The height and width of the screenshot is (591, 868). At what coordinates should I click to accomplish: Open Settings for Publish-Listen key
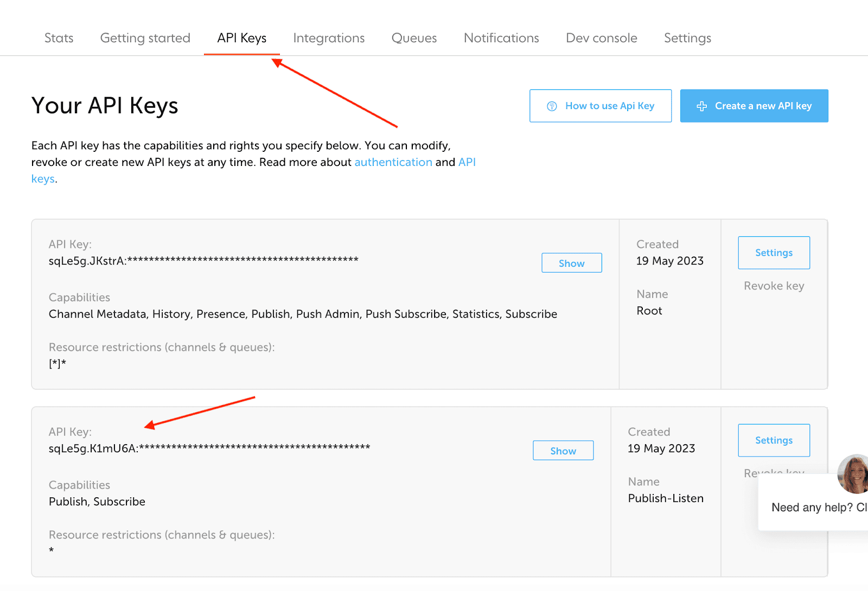774,440
